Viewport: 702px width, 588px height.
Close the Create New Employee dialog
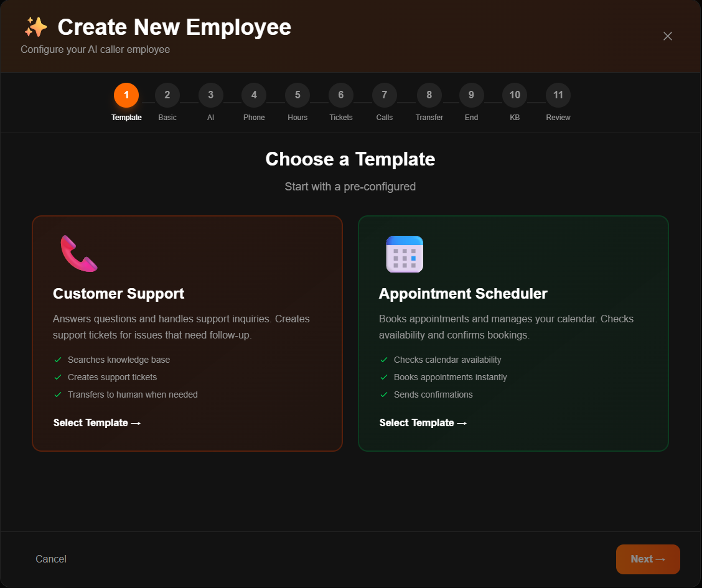pos(668,36)
